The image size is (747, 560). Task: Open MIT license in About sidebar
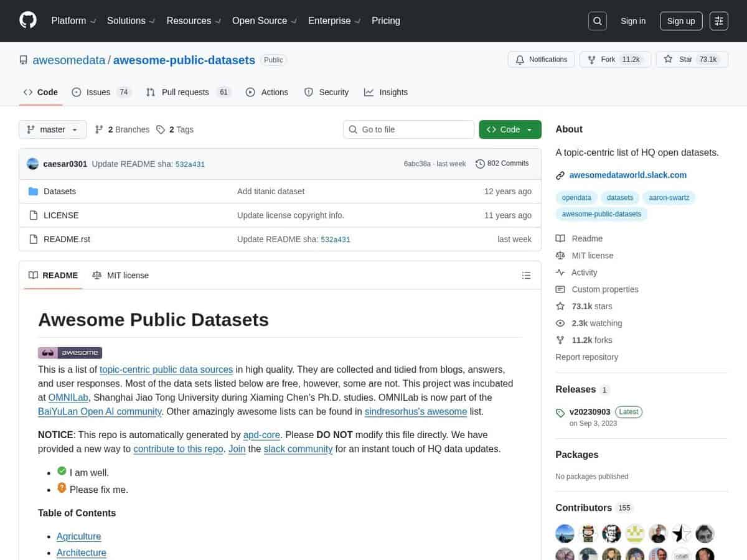585,256
